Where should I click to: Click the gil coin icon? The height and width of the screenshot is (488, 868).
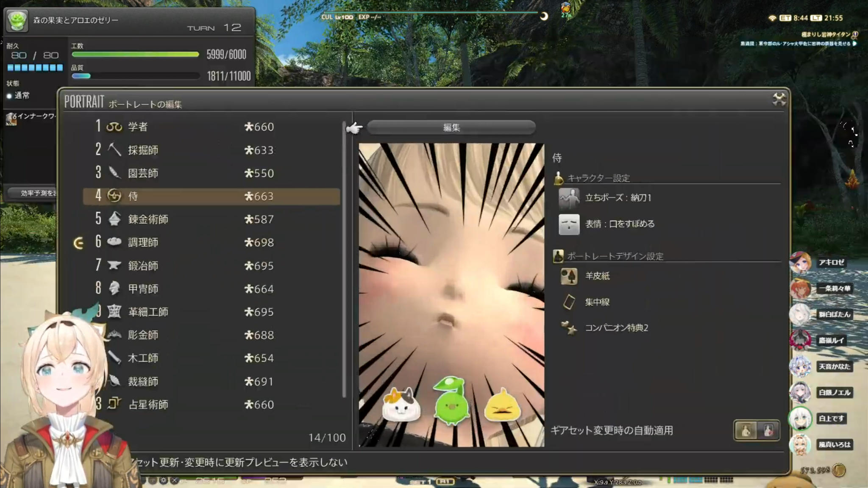[x=839, y=470]
